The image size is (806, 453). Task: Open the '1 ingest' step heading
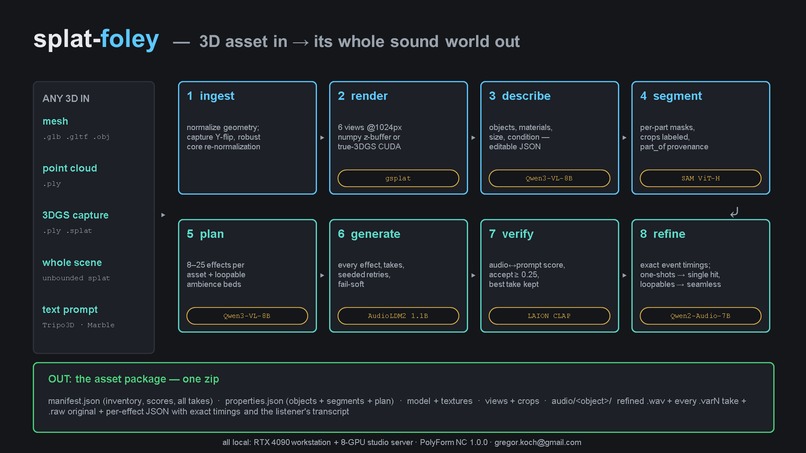[x=210, y=96]
